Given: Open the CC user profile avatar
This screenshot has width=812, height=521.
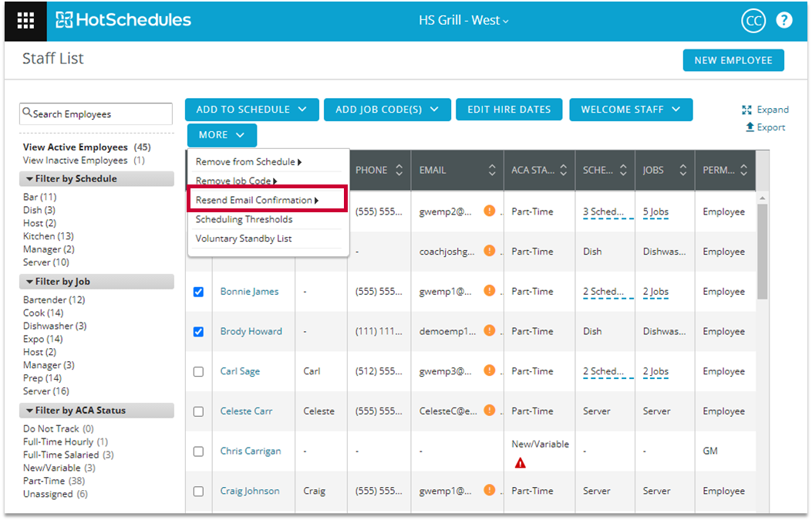Looking at the screenshot, I should pyautogui.click(x=752, y=21).
